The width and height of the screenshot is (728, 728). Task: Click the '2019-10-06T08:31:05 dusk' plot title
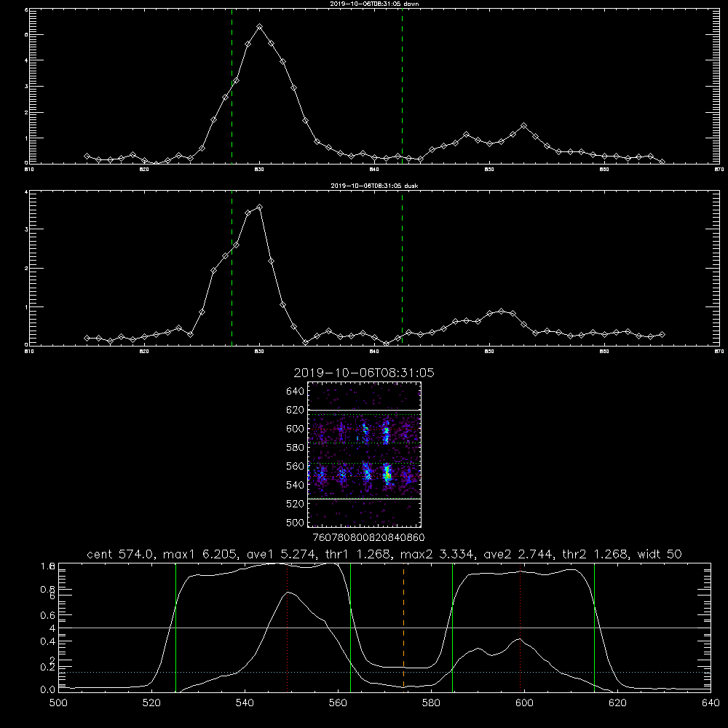click(374, 186)
